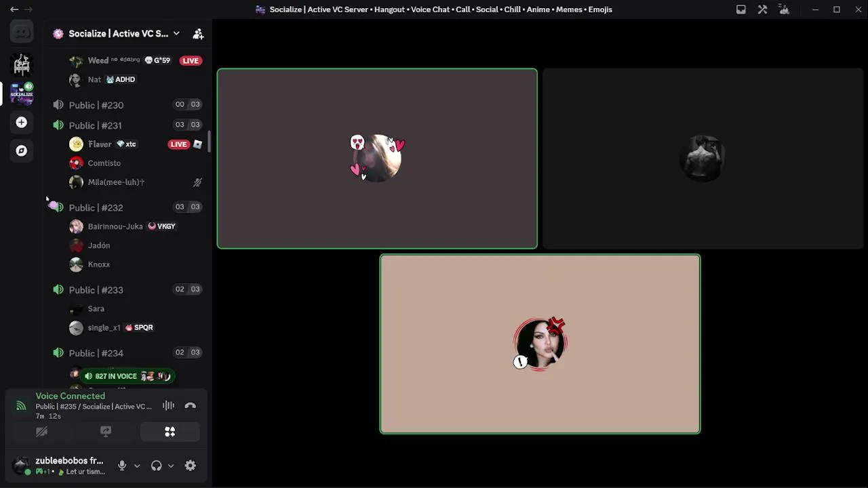Click Nat's ADHD server tag
Image resolution: width=868 pixels, height=488 pixels.
[x=121, y=79]
